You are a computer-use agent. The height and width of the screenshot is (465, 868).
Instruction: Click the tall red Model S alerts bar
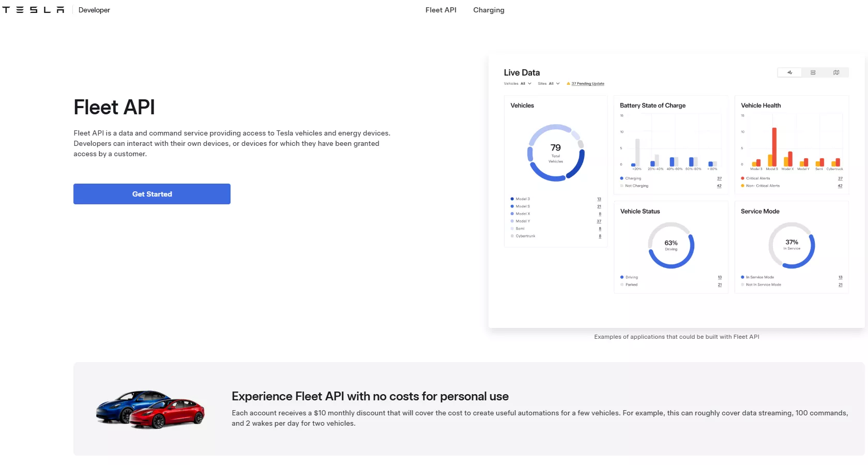[774, 147]
